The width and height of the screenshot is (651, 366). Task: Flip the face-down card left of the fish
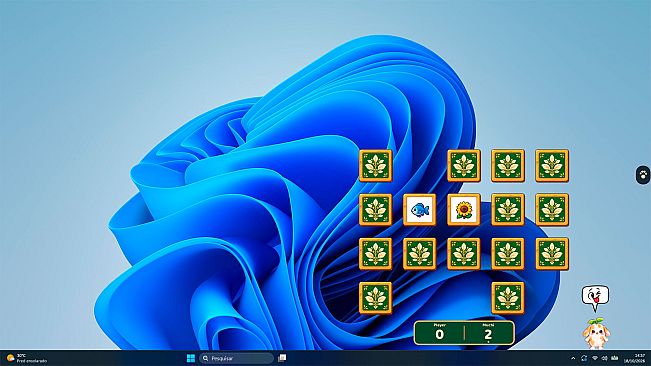click(x=375, y=210)
